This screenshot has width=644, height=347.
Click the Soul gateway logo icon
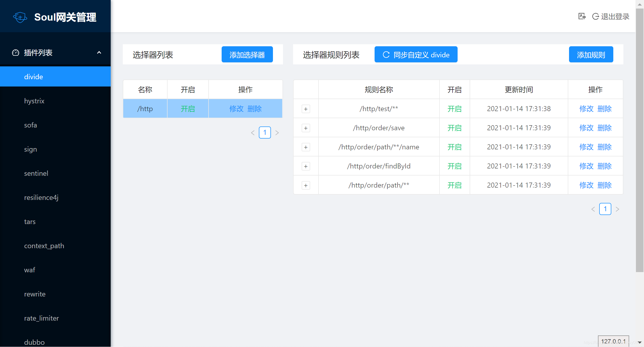(x=20, y=17)
